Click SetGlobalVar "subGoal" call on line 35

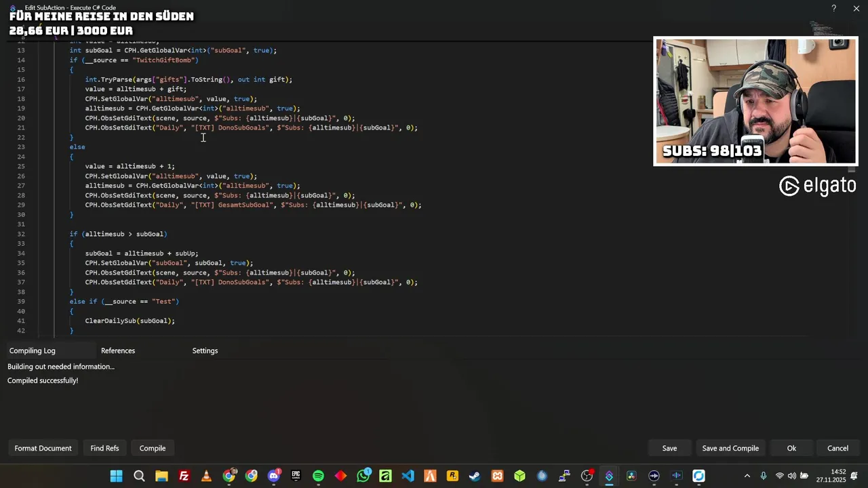click(169, 262)
